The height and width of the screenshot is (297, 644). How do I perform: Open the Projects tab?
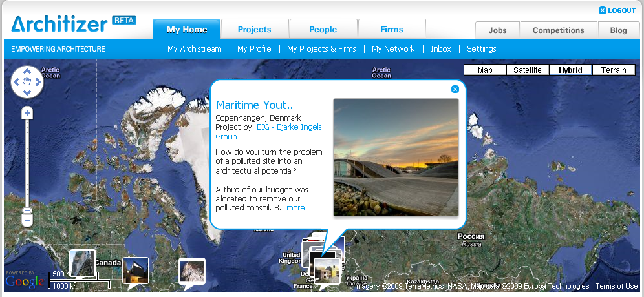pos(255,29)
